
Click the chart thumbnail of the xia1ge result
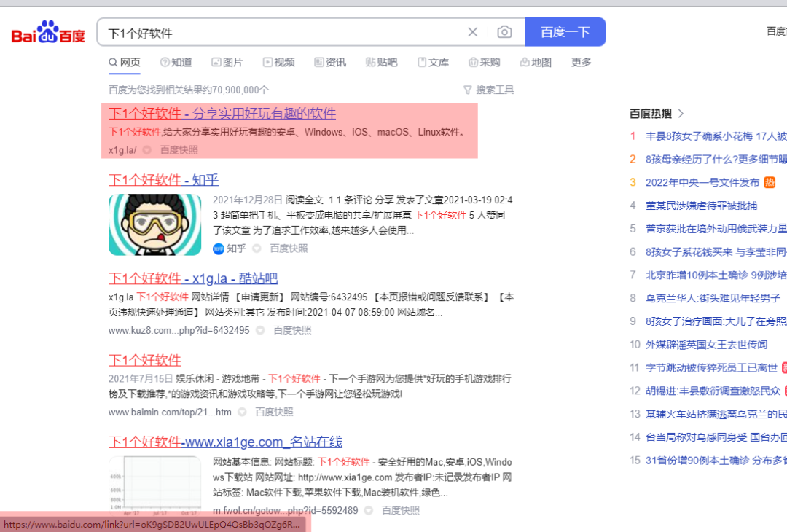[155, 485]
